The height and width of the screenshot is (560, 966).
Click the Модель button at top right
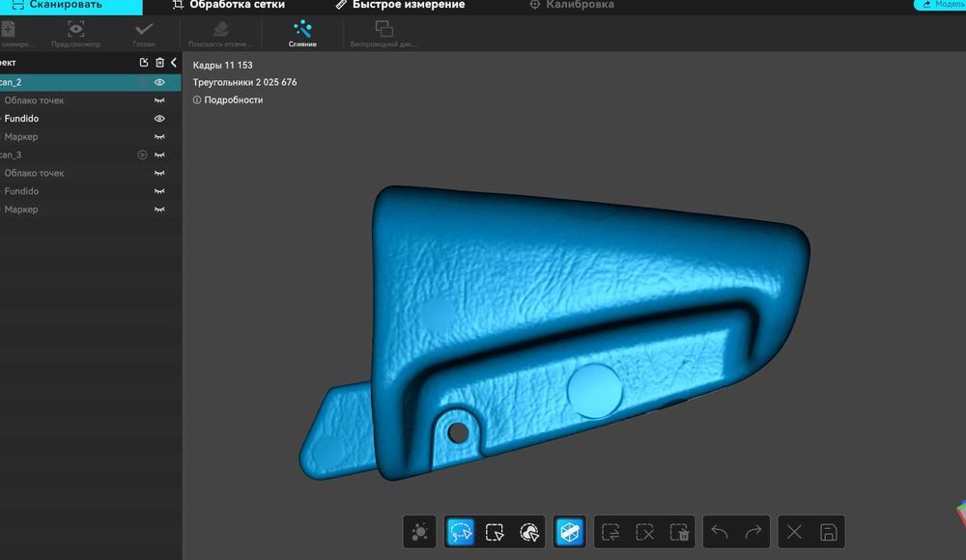(941, 4)
